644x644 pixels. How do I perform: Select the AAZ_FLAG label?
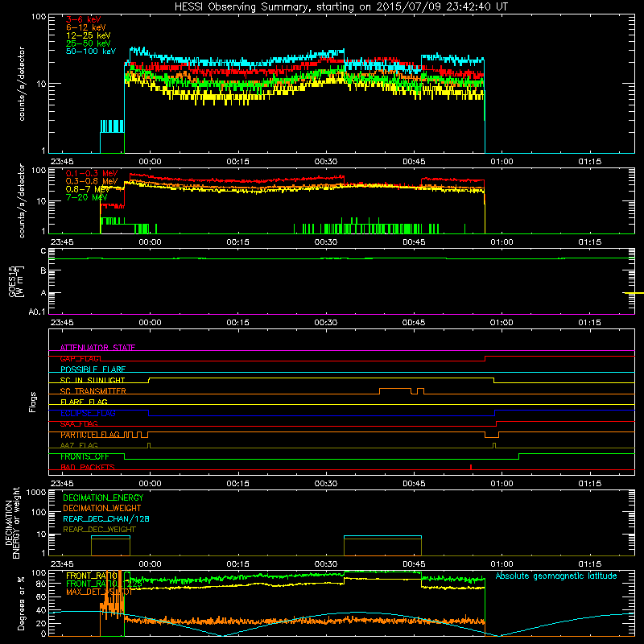(x=79, y=446)
